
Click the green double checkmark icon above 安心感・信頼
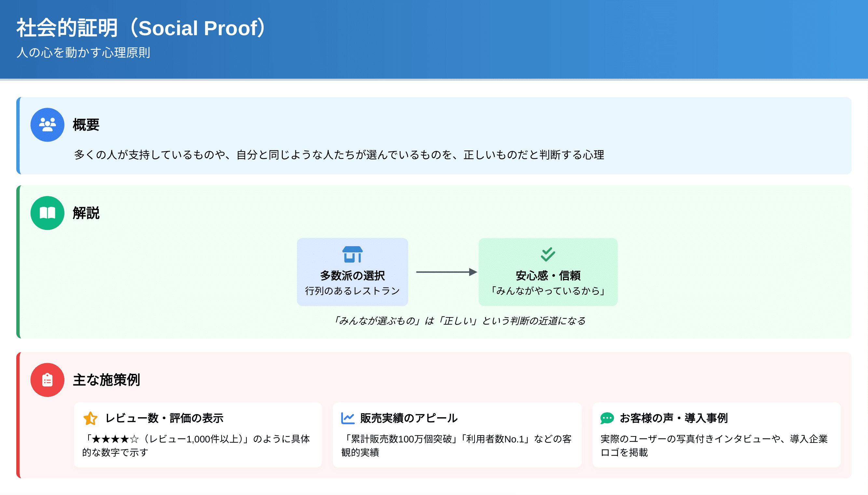pos(548,254)
